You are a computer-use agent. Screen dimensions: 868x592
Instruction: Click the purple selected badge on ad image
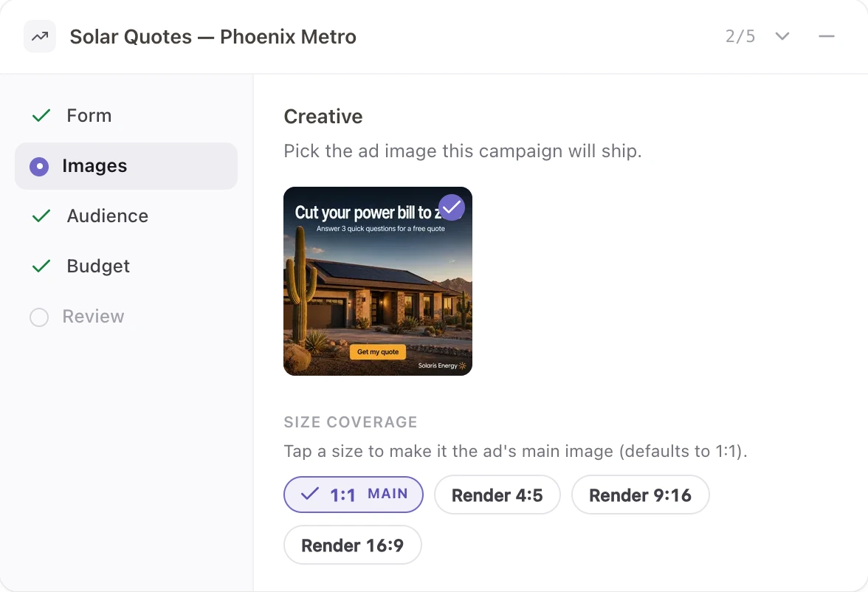click(x=452, y=207)
